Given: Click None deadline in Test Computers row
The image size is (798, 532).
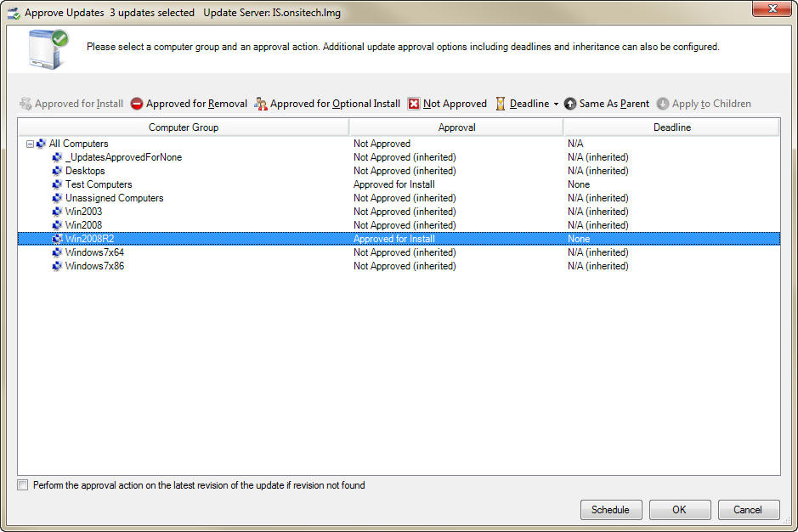Looking at the screenshot, I should pyautogui.click(x=579, y=184).
